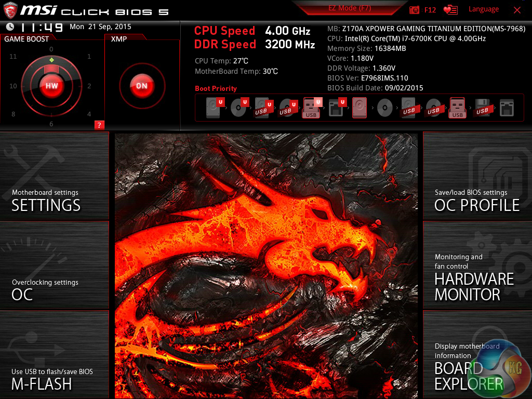Open Overclocking settings OC menu

point(54,265)
